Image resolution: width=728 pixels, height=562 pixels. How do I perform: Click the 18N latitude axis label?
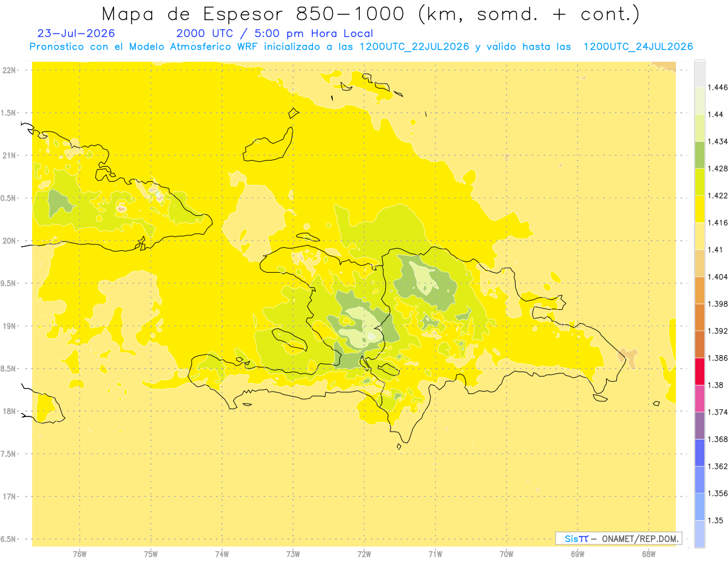(x=9, y=412)
